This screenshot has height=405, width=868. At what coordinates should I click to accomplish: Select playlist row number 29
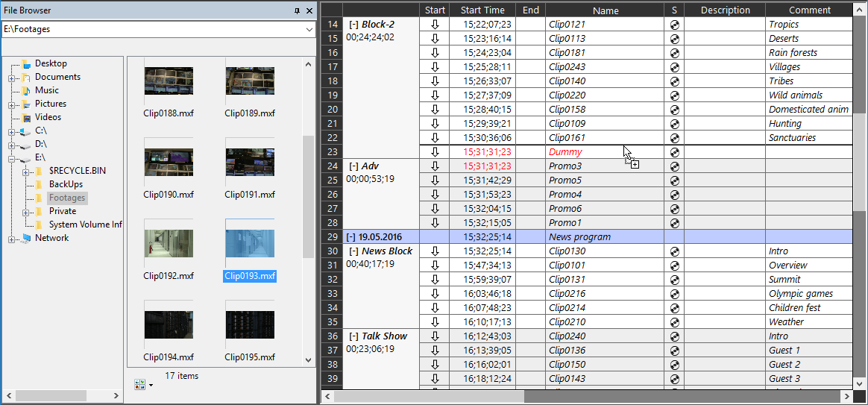332,237
